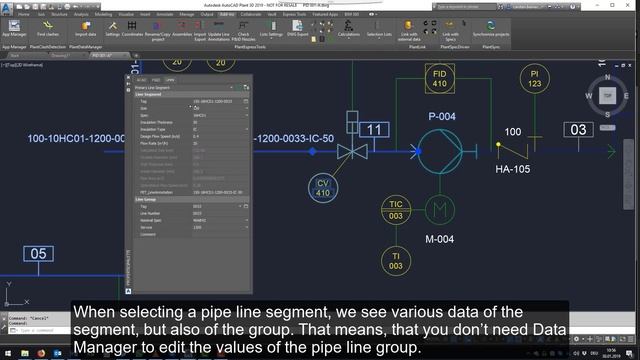Open the Import data tool

click(86, 29)
